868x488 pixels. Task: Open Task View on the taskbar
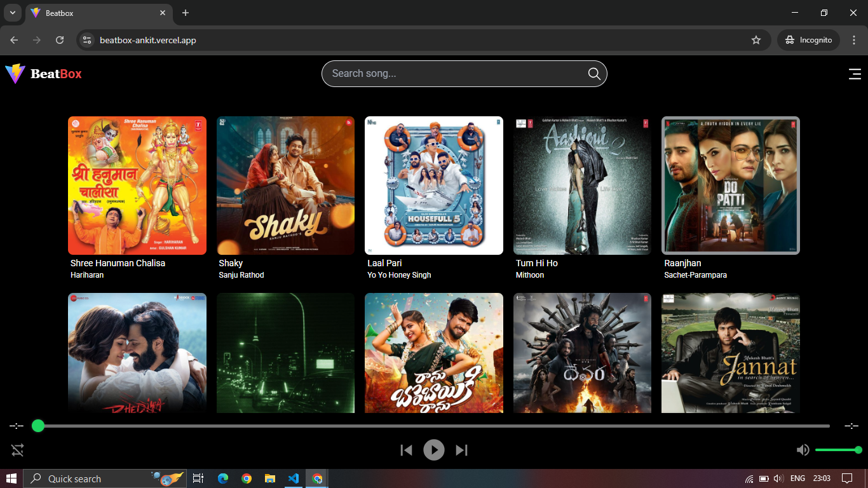[x=198, y=478]
